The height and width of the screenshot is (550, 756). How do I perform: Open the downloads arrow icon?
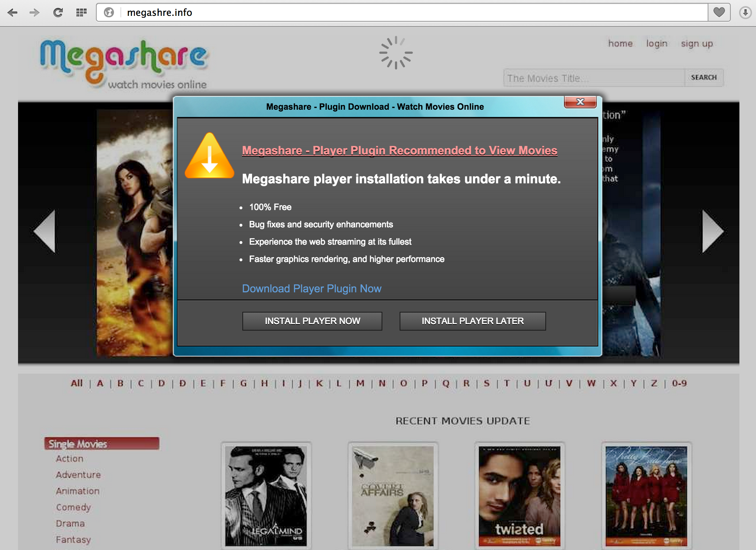[x=745, y=13]
